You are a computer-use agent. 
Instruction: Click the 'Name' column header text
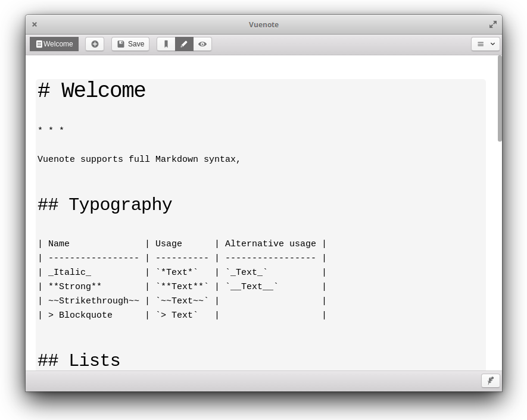[59, 243]
